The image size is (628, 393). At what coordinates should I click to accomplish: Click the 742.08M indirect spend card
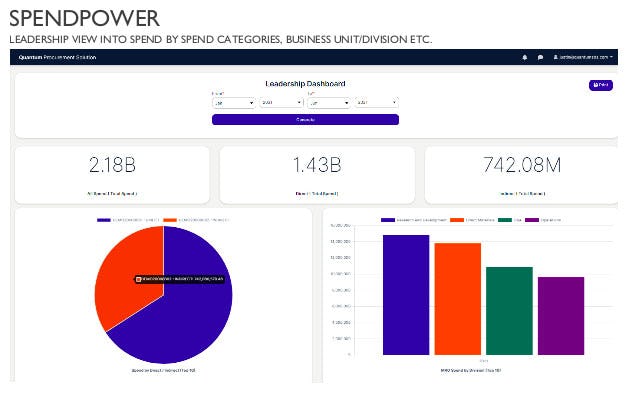click(522, 175)
